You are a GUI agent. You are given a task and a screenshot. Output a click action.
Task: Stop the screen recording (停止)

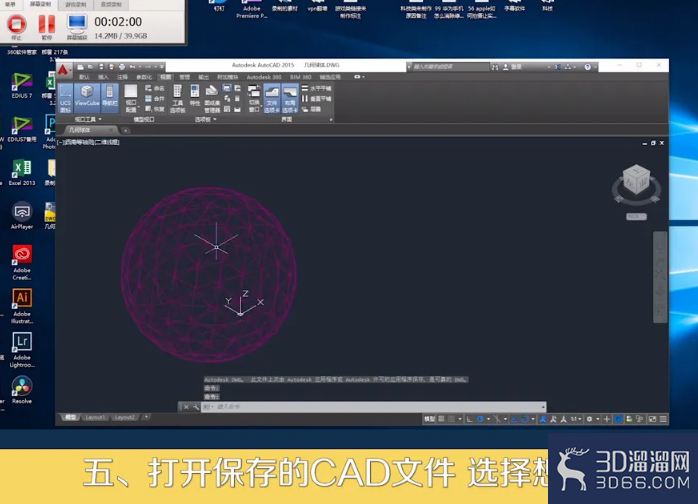pyautogui.click(x=16, y=27)
